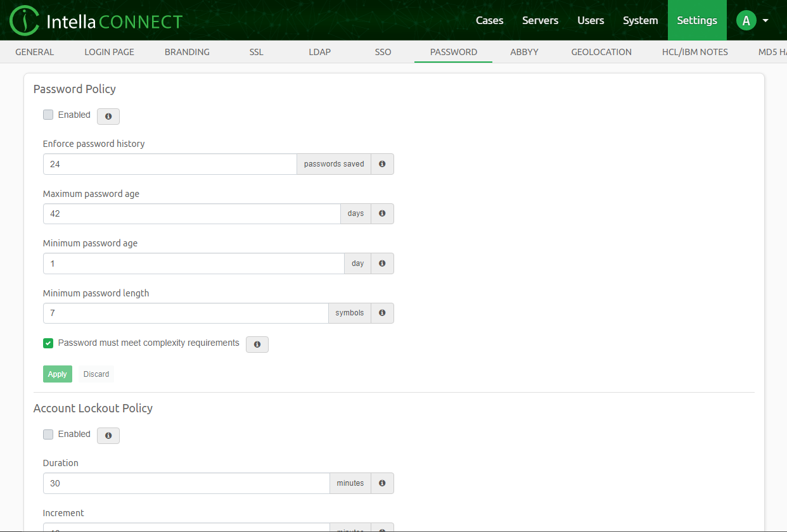
Task: Apply the password policy changes
Action: tap(57, 374)
